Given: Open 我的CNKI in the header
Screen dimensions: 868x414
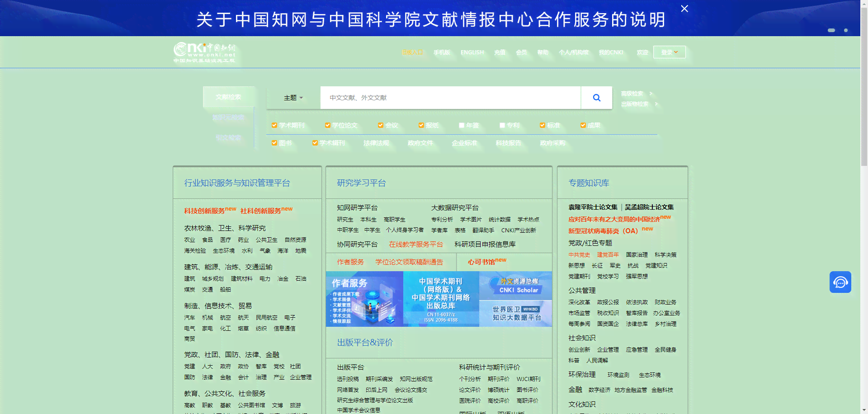Looking at the screenshot, I should coord(611,52).
